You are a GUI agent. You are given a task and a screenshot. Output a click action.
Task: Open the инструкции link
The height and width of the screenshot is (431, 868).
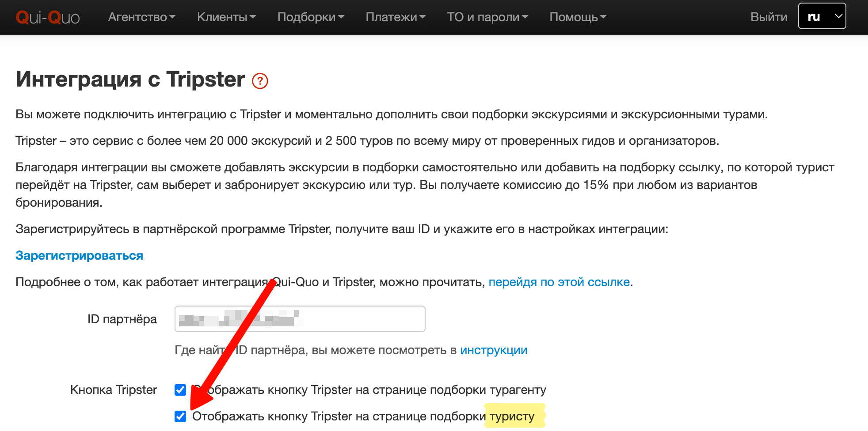494,350
